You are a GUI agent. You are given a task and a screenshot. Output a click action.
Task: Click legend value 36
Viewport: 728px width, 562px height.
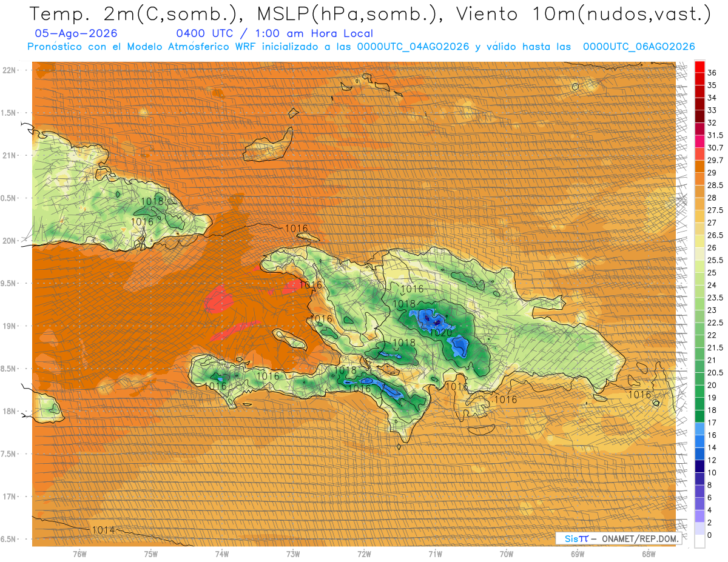pyautogui.click(x=712, y=73)
